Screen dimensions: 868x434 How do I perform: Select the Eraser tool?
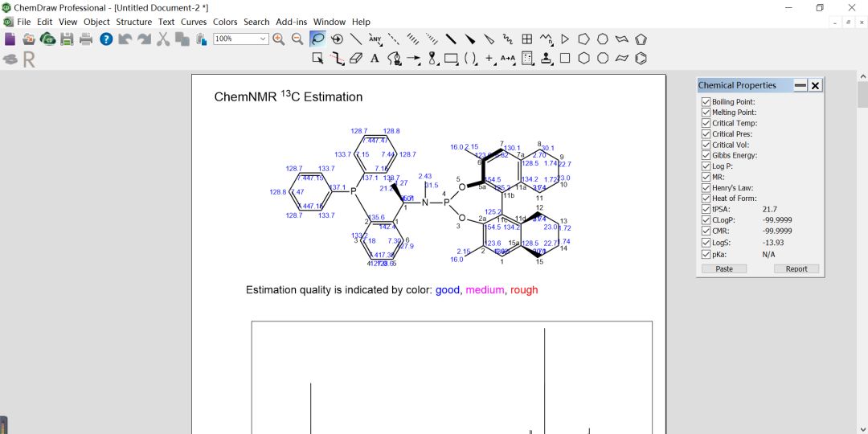[x=356, y=58]
